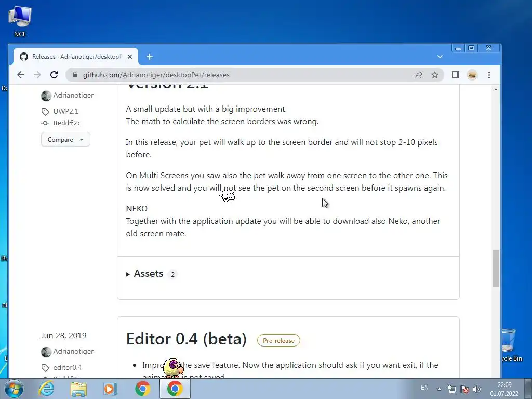Click the Jun 28, 2019 release date
This screenshot has width=532, height=399.
click(x=63, y=336)
